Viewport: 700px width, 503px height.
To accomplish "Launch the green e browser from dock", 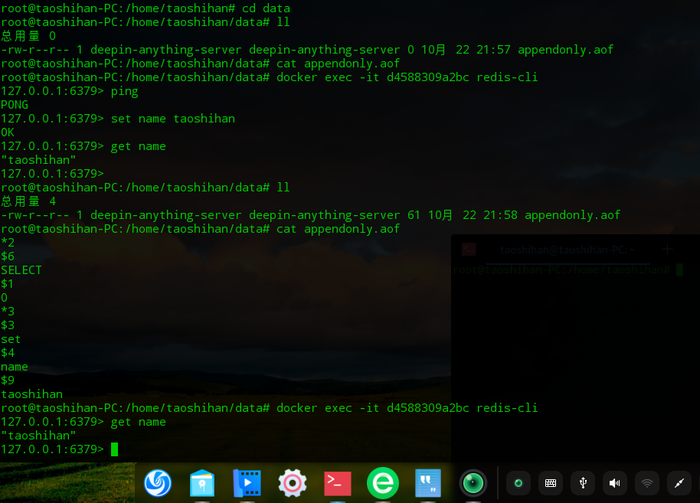I will (x=383, y=483).
